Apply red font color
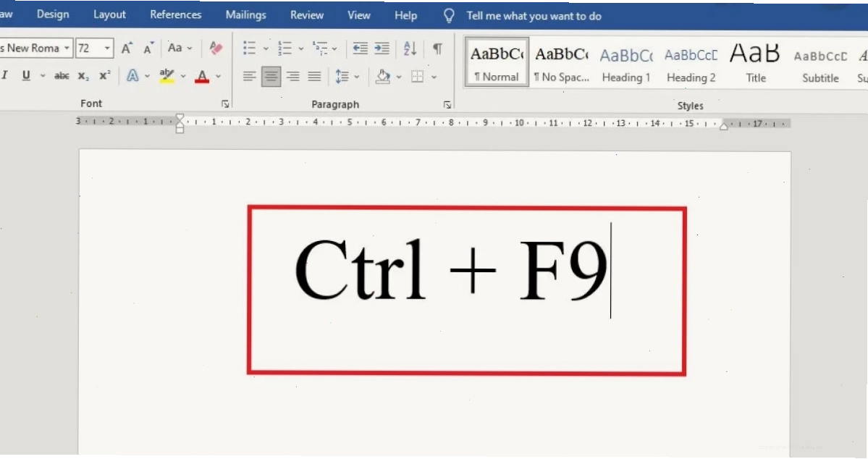 [x=202, y=76]
